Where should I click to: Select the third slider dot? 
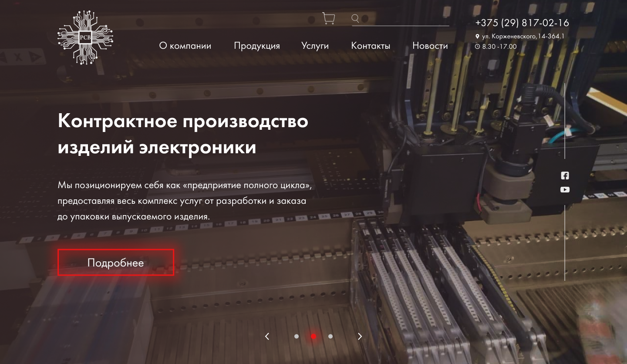click(x=330, y=336)
